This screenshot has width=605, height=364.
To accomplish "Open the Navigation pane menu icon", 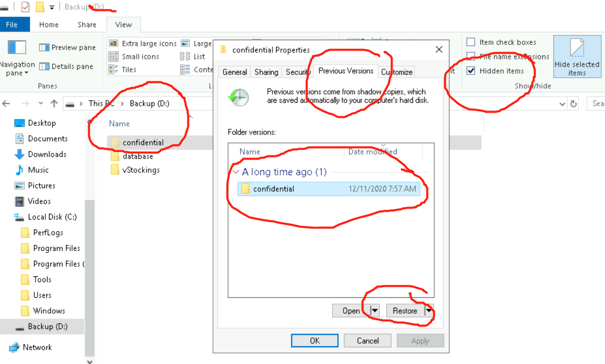I will point(17,48).
